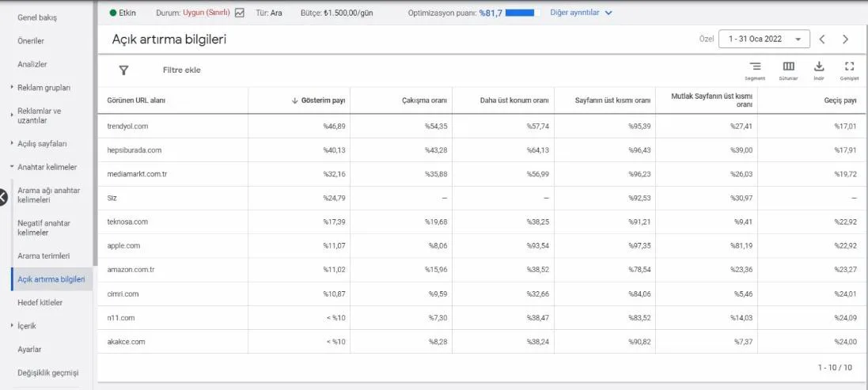Open the 1 - 31 Oca 2022 date dropdown
Viewport: 868px width, 390px height.
coord(764,40)
